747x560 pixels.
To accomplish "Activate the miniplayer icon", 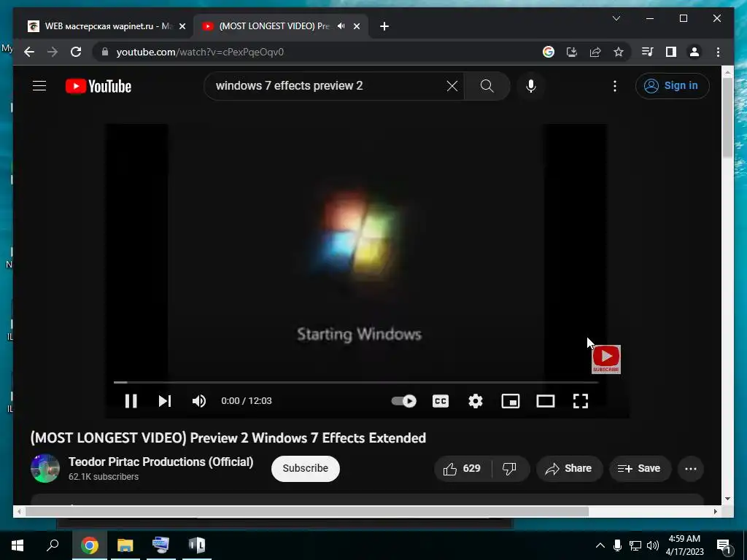I will [x=510, y=401].
